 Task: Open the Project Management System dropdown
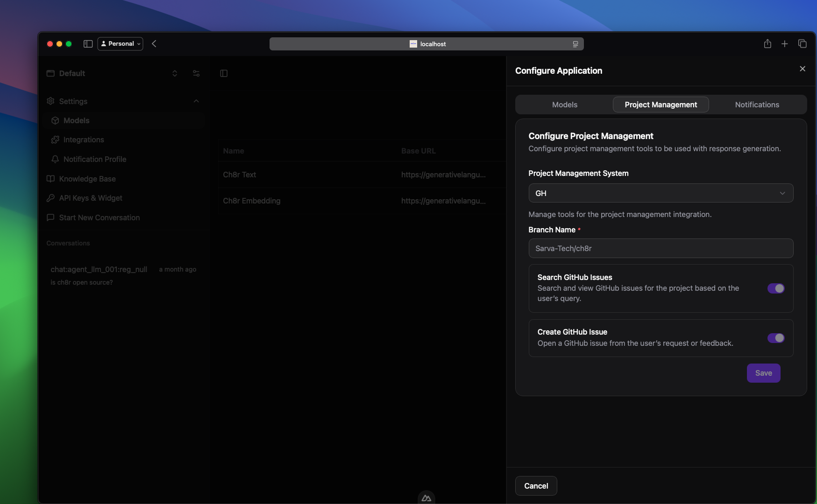[x=661, y=193]
